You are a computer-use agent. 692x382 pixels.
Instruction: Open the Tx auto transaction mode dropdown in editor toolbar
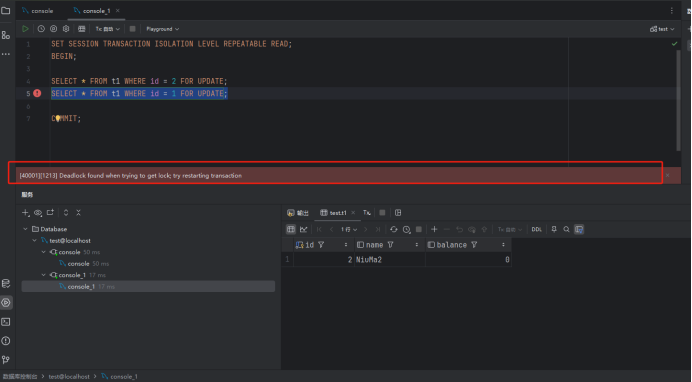107,29
